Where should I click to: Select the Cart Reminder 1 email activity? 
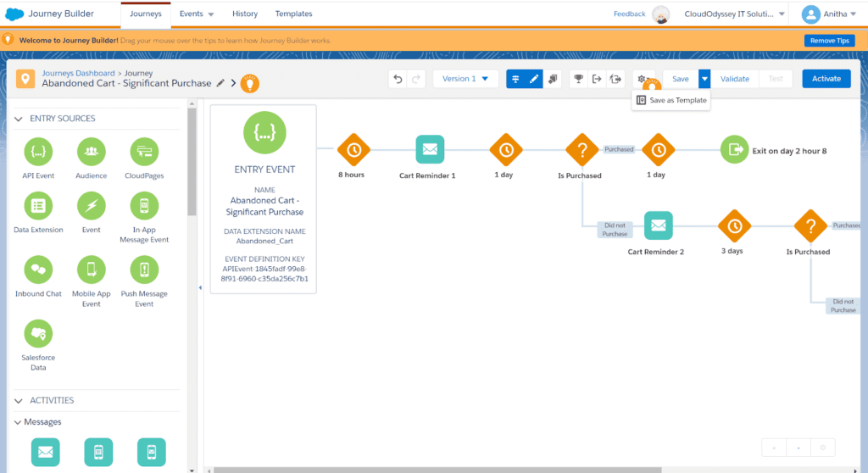click(x=430, y=150)
